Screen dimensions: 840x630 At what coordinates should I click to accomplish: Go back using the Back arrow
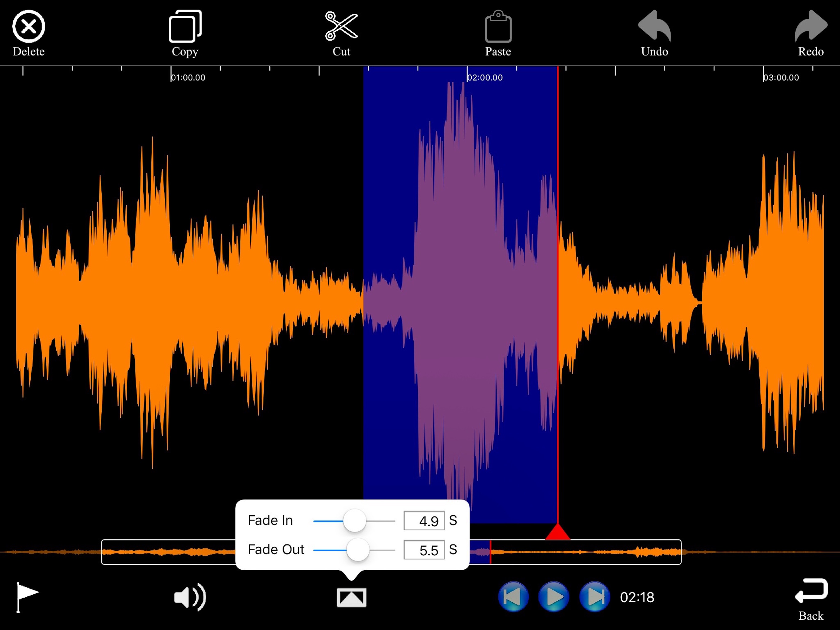point(811,591)
